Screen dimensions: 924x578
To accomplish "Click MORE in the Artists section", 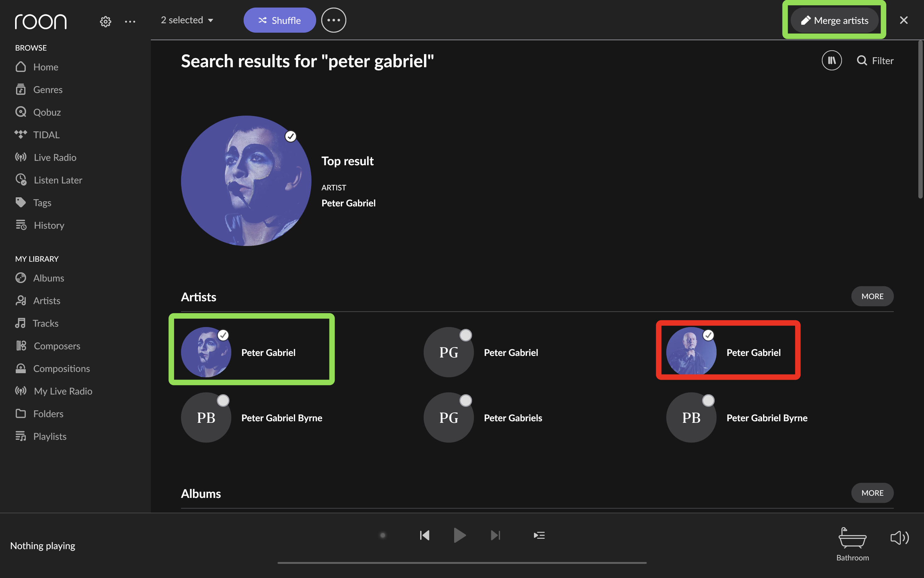I will tap(872, 296).
